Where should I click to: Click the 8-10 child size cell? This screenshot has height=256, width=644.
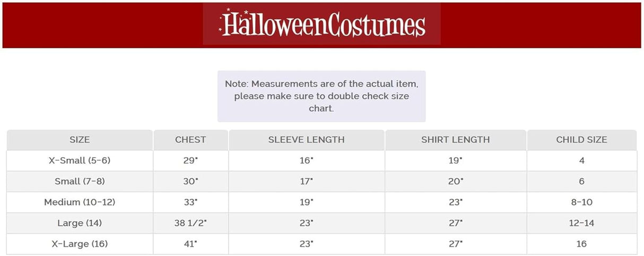click(x=581, y=202)
